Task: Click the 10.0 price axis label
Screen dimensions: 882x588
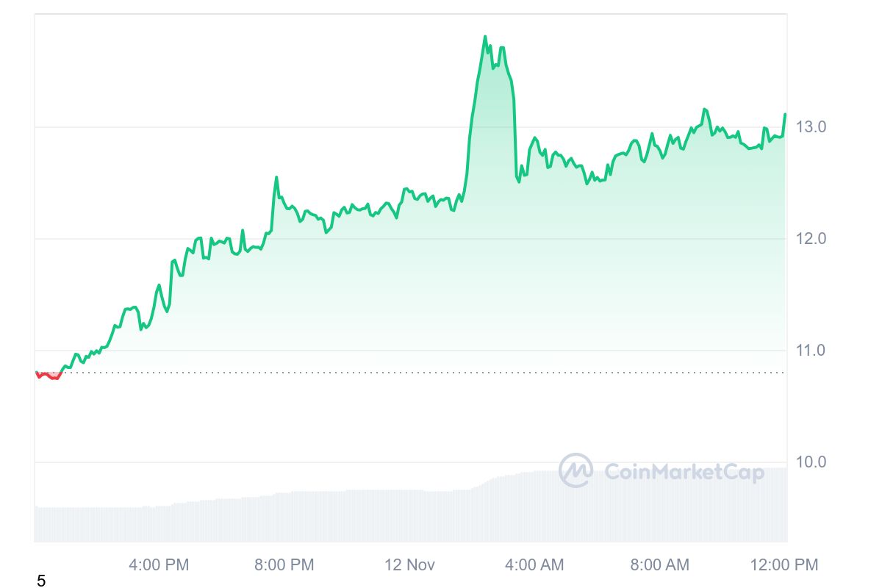Action: point(811,462)
